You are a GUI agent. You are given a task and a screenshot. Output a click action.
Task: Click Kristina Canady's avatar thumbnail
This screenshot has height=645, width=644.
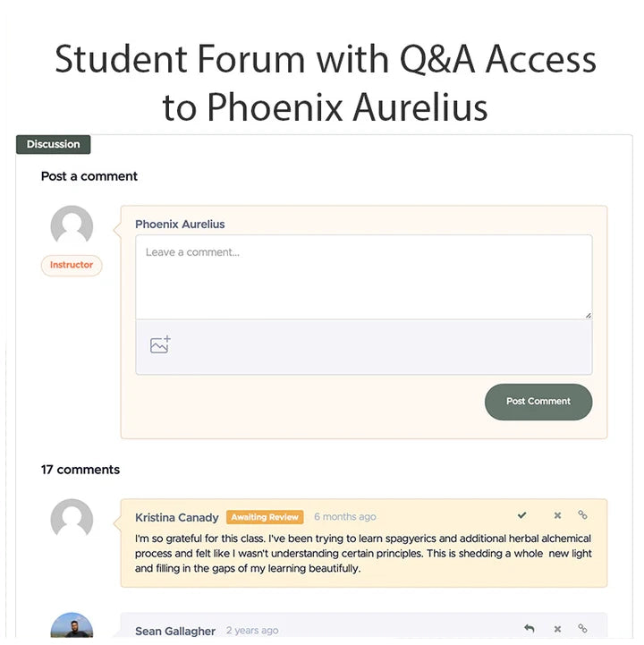[72, 520]
